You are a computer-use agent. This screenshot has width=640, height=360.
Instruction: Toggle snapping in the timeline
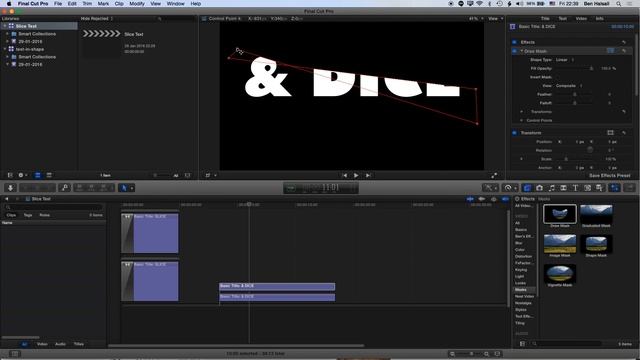point(505,199)
